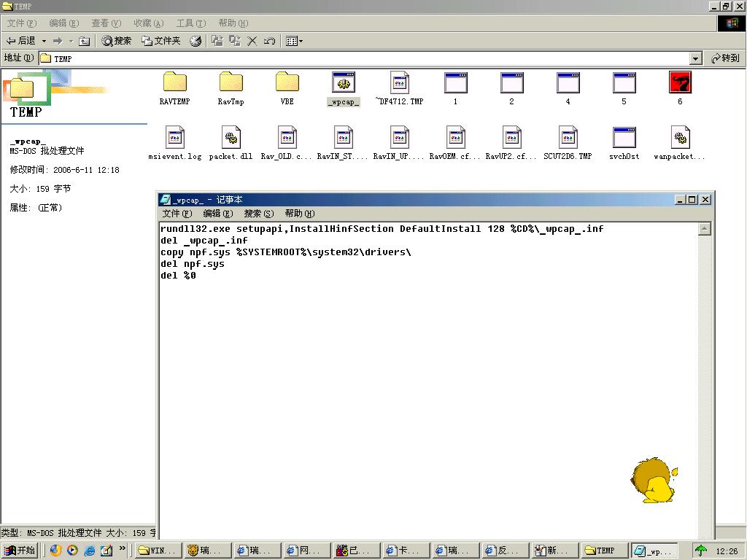Expand the Back button history arrow

[x=44, y=41]
